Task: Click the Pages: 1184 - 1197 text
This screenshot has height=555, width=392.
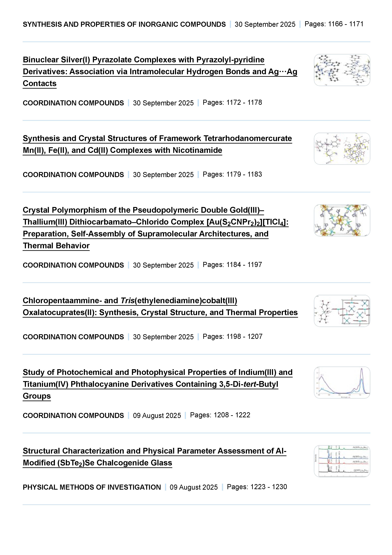Action: pos(232,265)
